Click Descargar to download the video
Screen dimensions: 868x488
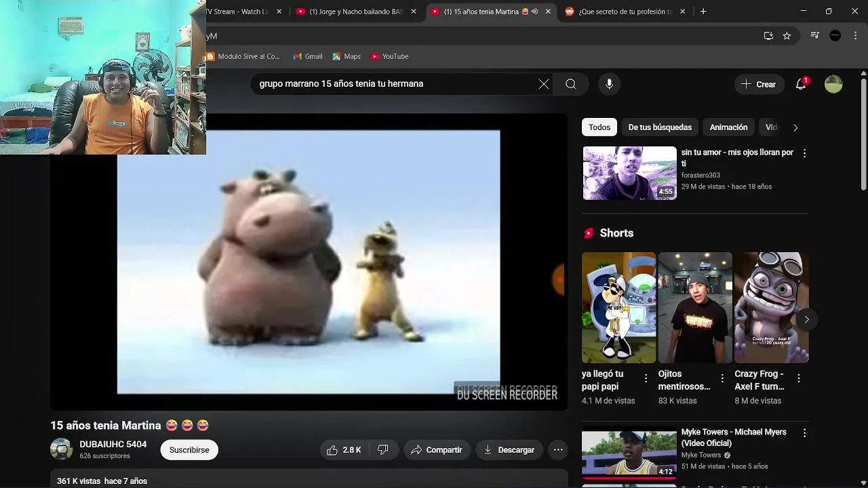point(509,450)
